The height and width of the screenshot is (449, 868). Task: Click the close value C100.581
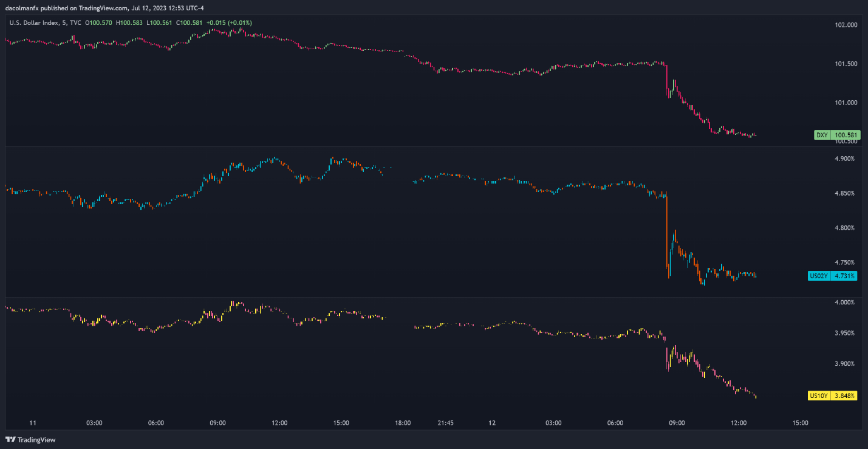click(x=189, y=22)
